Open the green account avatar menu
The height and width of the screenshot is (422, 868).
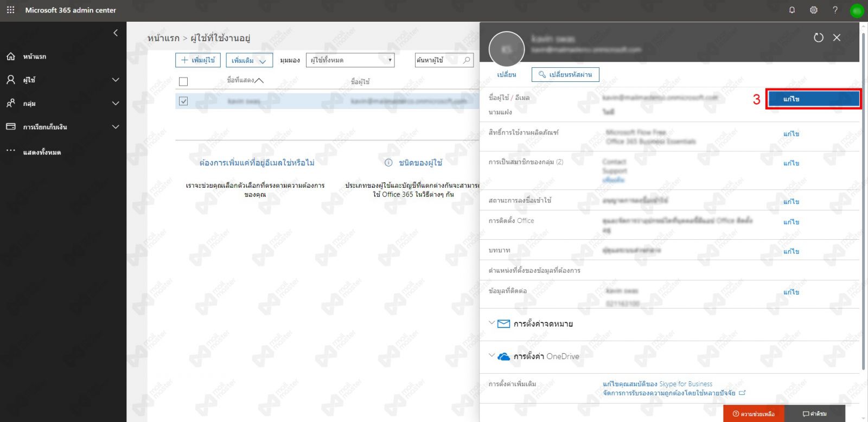tap(857, 10)
